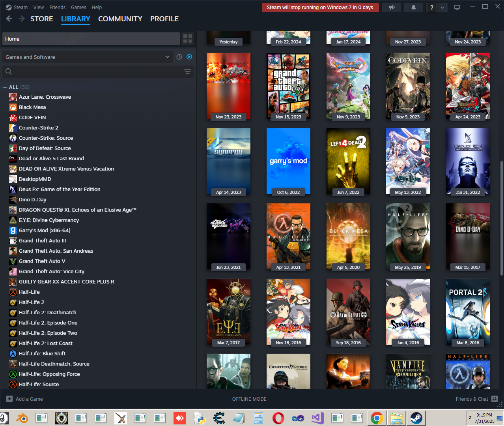Screen dimensions: 504x426
Task: Toggle the ready-to-play filter icon
Action: point(189,57)
